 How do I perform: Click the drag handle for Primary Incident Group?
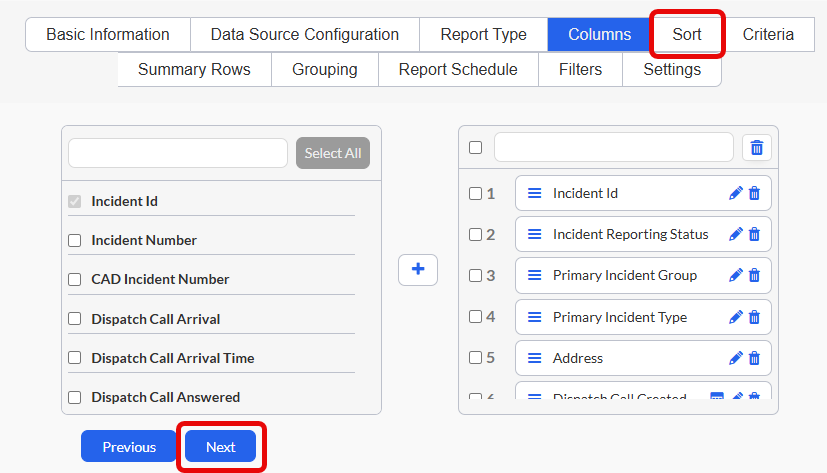click(534, 275)
